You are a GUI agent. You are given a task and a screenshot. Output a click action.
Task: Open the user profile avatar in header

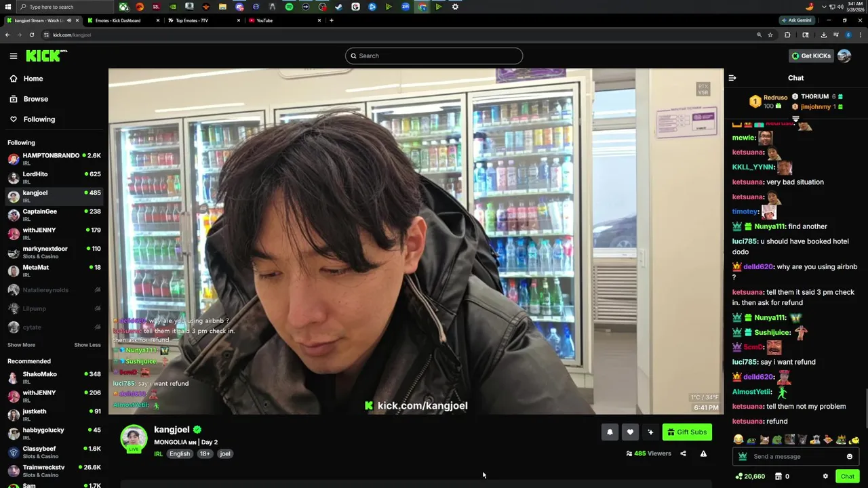coord(844,56)
